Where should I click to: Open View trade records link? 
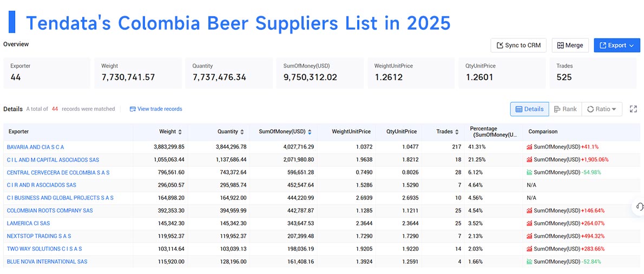point(156,109)
